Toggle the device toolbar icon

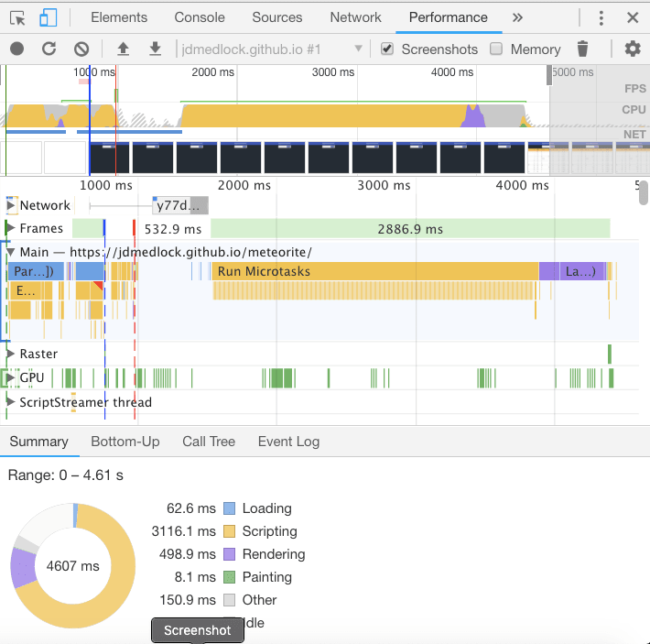coord(49,17)
